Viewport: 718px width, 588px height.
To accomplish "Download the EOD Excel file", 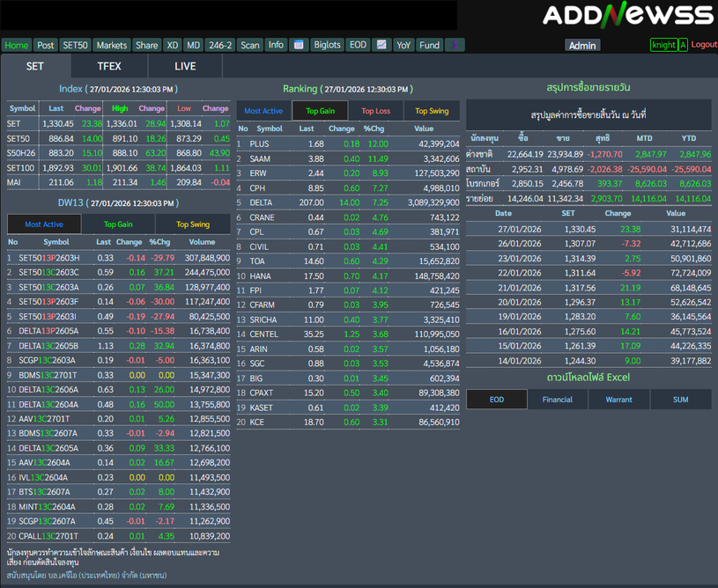I will point(497,400).
